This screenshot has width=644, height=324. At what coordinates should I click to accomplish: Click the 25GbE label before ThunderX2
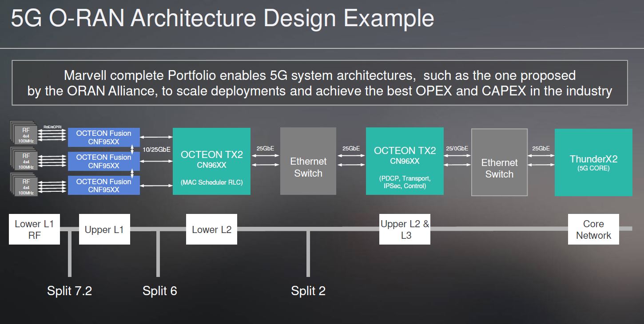tap(541, 148)
